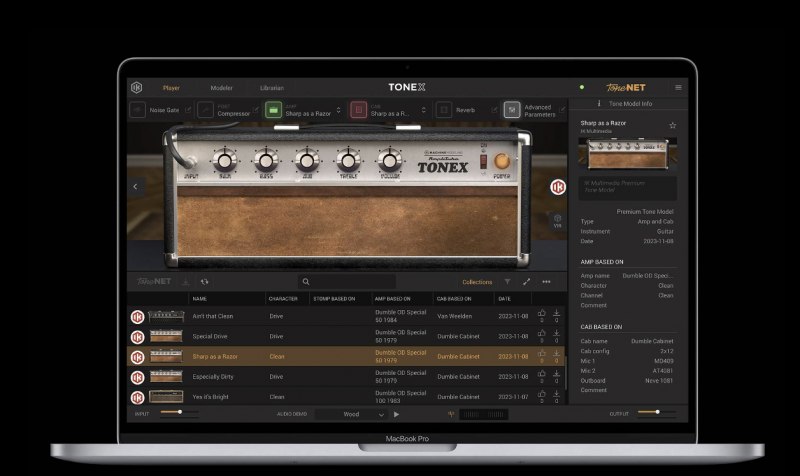
Task: Open the ToneNET link in the header
Action: (x=626, y=87)
